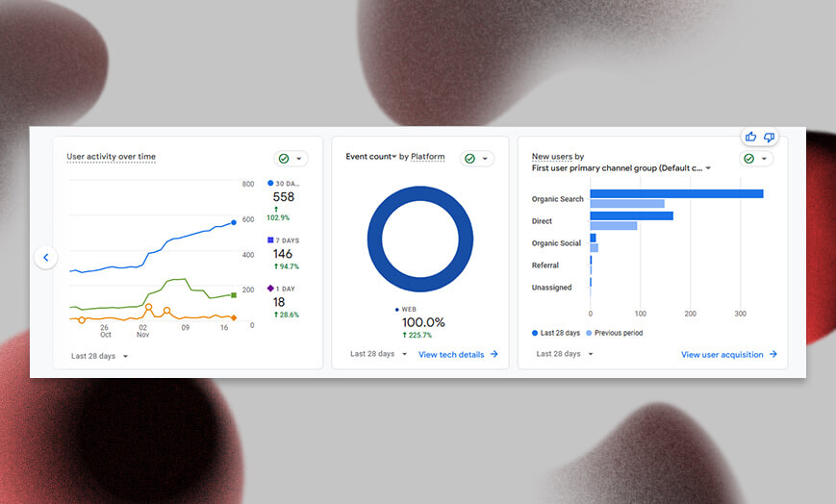Open the User activity card status checkmark menu

pyautogui.click(x=290, y=159)
